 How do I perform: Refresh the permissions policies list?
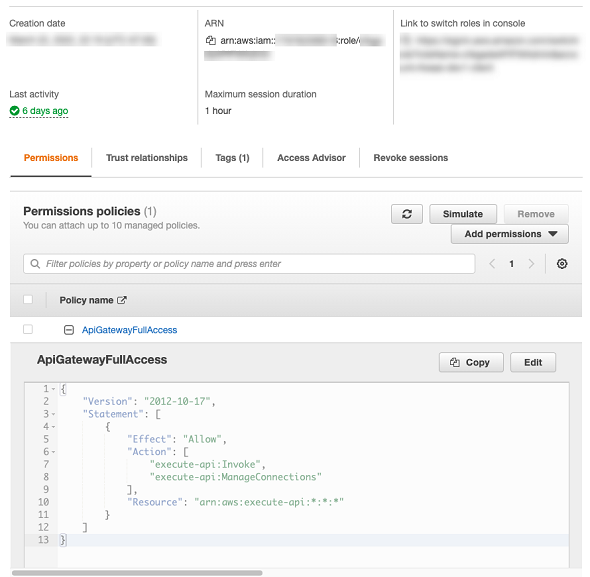407,214
